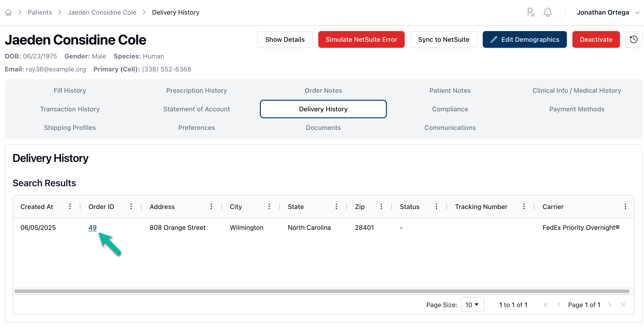Open the Page Size dropdown

point(472,305)
